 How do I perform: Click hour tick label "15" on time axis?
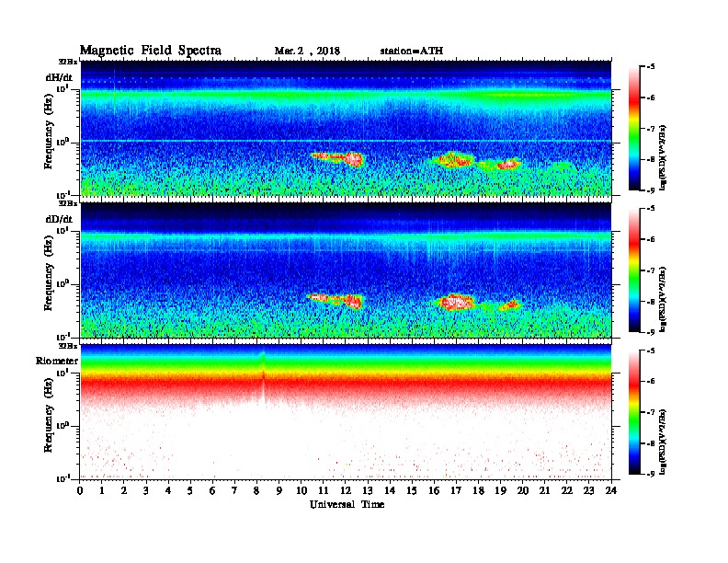tap(413, 491)
